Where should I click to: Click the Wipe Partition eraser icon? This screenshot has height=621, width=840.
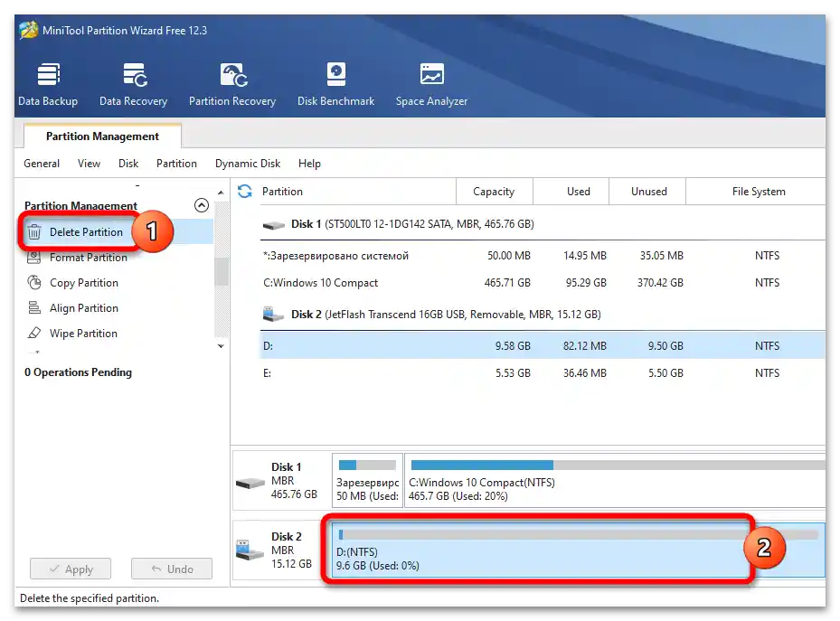click(34, 334)
